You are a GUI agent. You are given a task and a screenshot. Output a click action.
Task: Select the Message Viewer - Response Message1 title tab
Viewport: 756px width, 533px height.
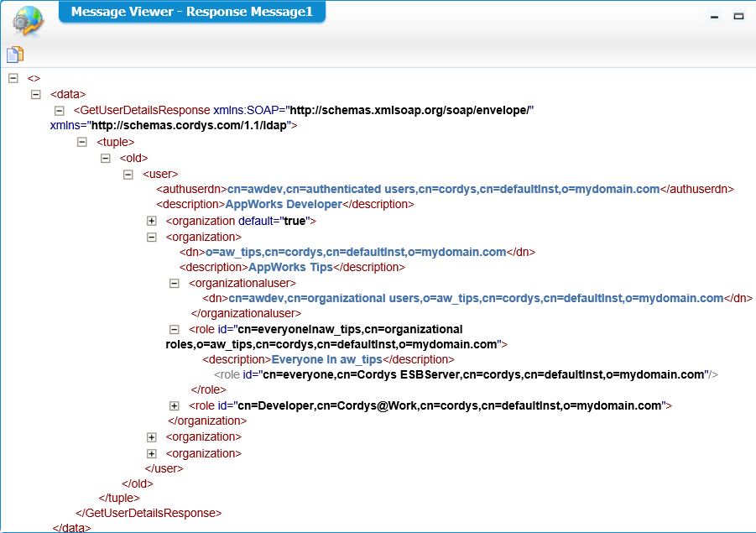[x=192, y=12]
